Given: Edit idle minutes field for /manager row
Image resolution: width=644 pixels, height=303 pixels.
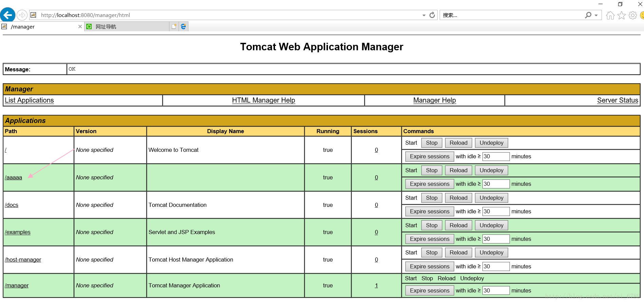Looking at the screenshot, I should click(x=496, y=291).
